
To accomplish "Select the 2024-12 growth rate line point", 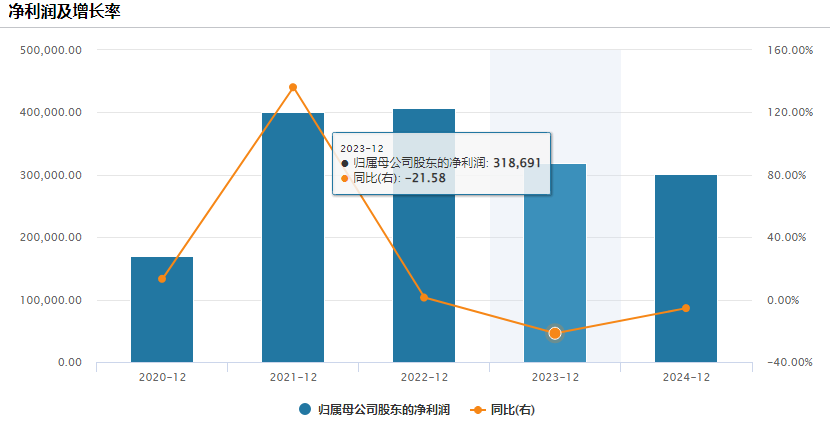I will click(x=686, y=308).
